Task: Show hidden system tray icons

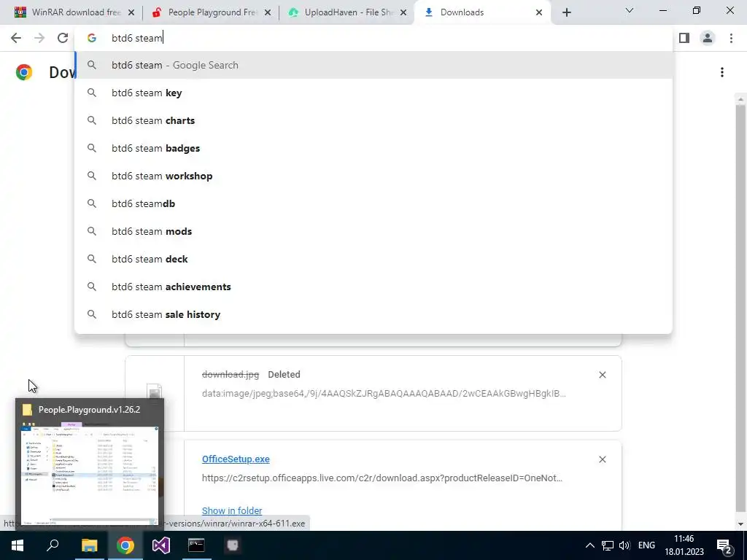Action: click(x=589, y=545)
